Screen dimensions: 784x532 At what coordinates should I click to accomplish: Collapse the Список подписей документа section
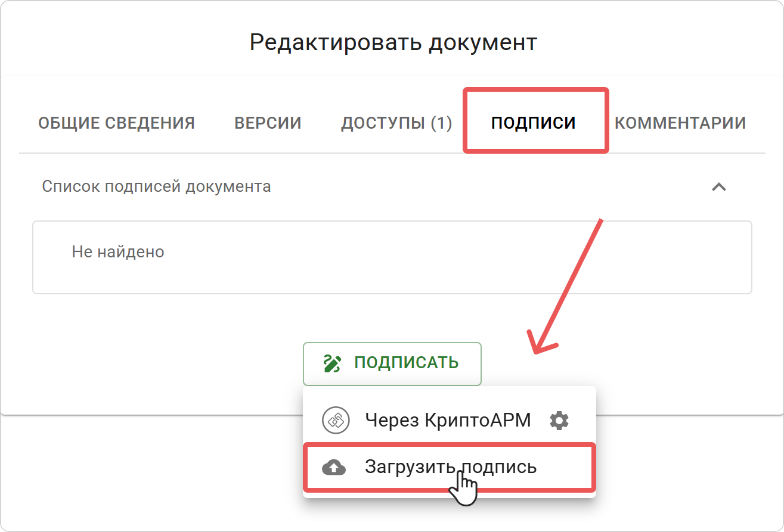click(720, 186)
